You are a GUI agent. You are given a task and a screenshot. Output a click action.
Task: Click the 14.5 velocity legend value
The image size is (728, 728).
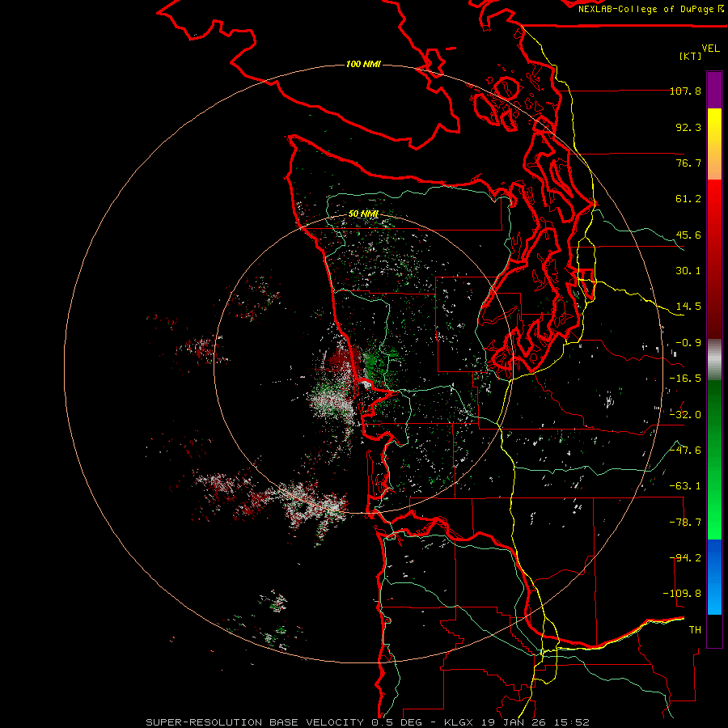pos(688,307)
